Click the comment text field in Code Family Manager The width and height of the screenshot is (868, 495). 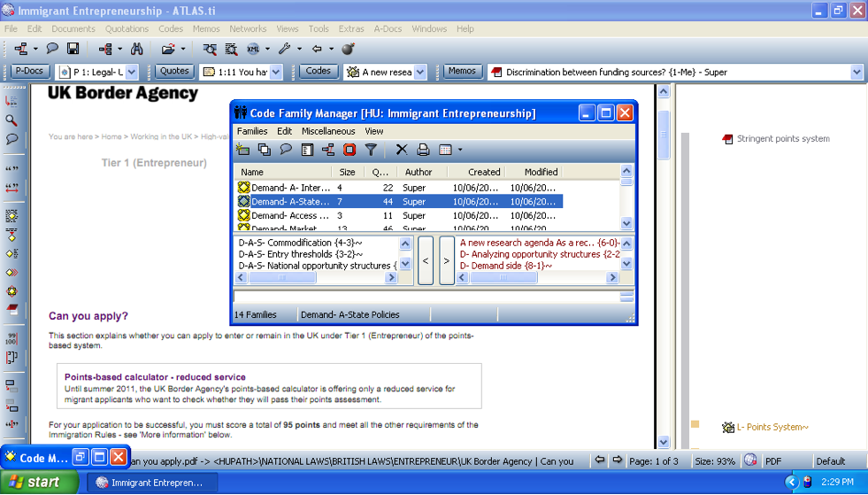tap(426, 298)
